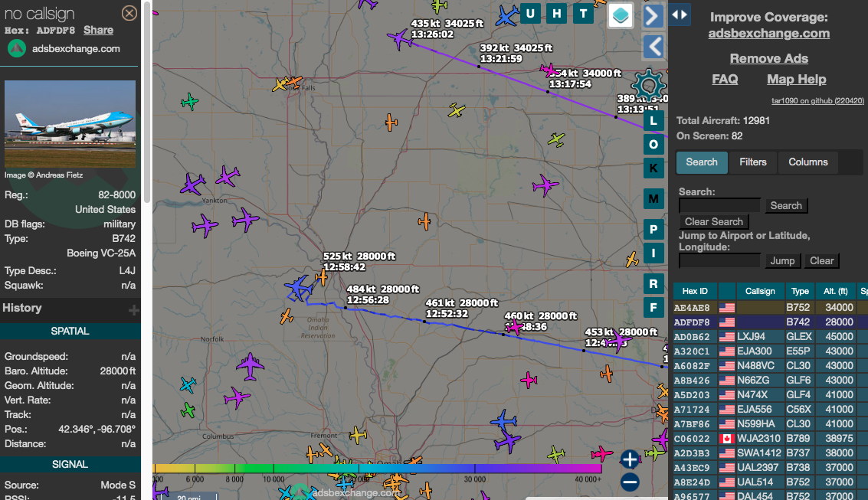Select table row AE4AE8
Screen dimensions: 868x500
pos(771,308)
